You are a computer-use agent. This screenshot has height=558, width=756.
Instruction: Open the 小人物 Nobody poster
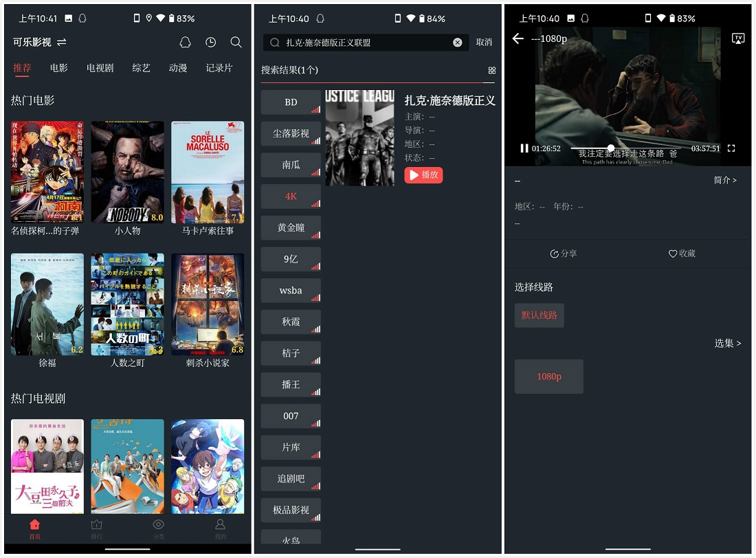coord(128,172)
